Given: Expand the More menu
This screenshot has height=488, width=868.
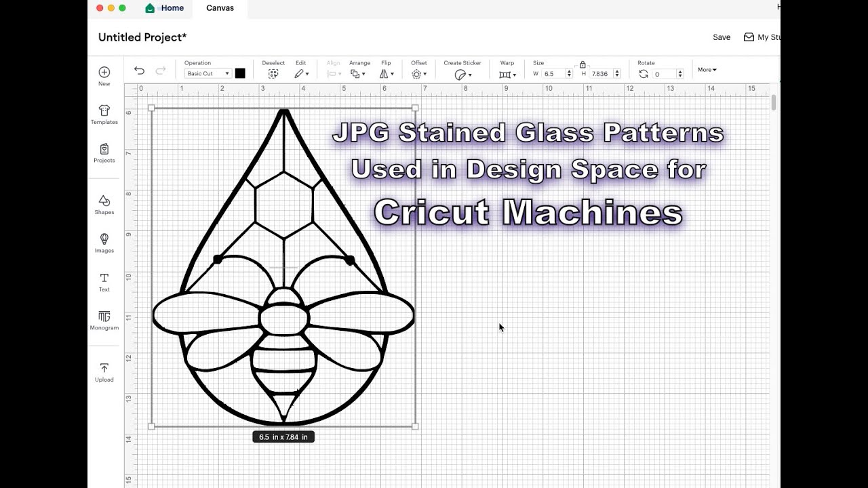Looking at the screenshot, I should (707, 70).
